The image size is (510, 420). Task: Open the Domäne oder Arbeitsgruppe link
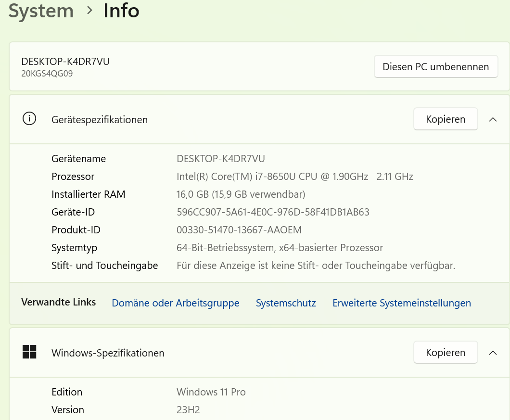(x=175, y=303)
